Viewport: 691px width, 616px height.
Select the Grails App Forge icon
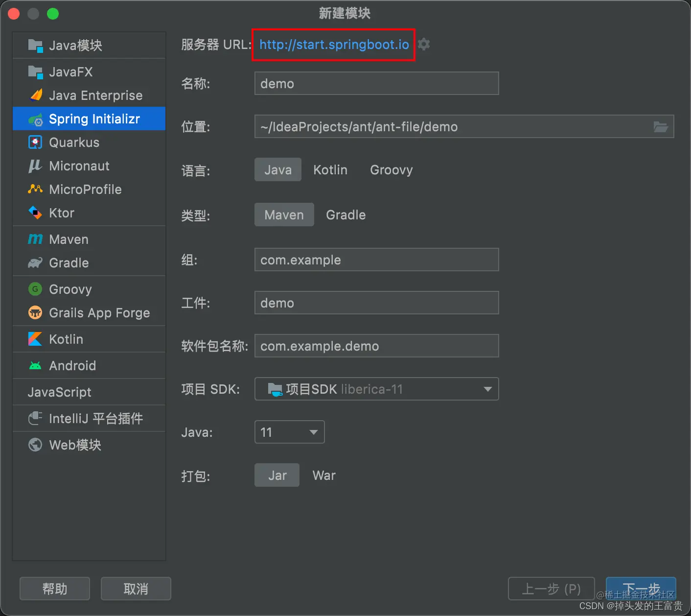point(35,312)
